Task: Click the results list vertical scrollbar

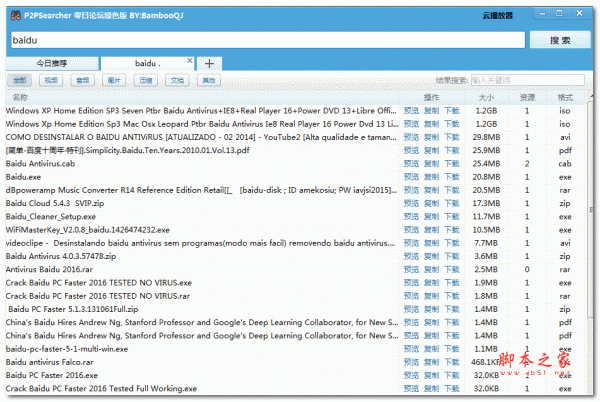Action: pos(591,210)
